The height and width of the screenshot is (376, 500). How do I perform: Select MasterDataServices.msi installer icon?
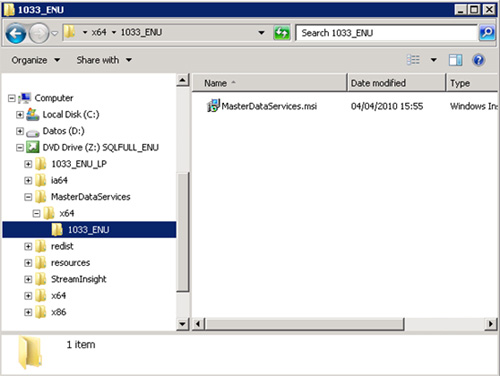tap(213, 106)
